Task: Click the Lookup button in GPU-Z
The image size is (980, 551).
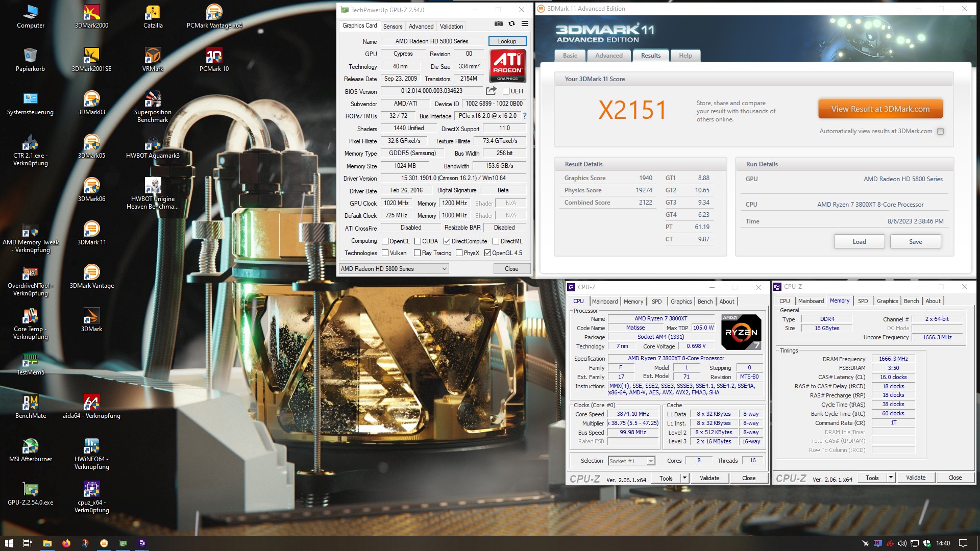Action: [x=507, y=41]
